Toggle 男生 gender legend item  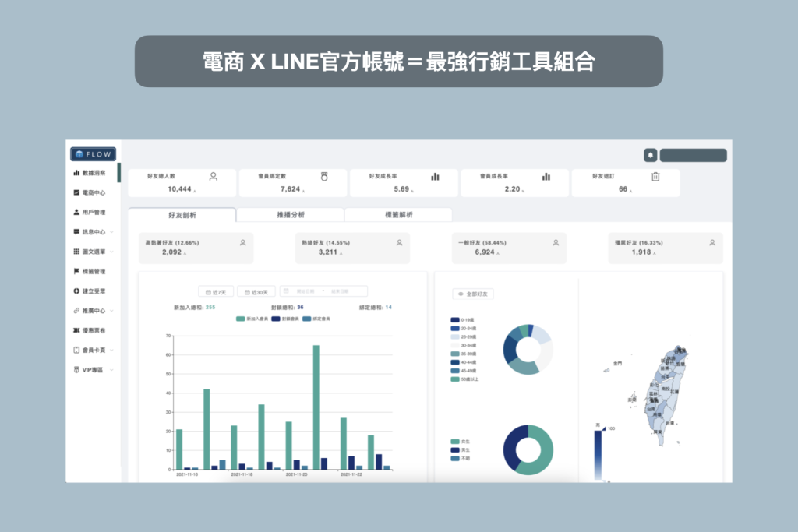(x=461, y=450)
